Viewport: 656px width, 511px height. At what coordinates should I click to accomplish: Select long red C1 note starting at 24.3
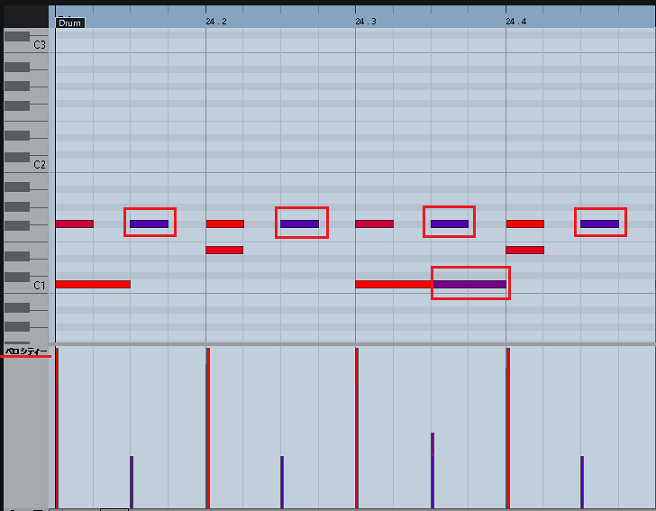tap(393, 284)
